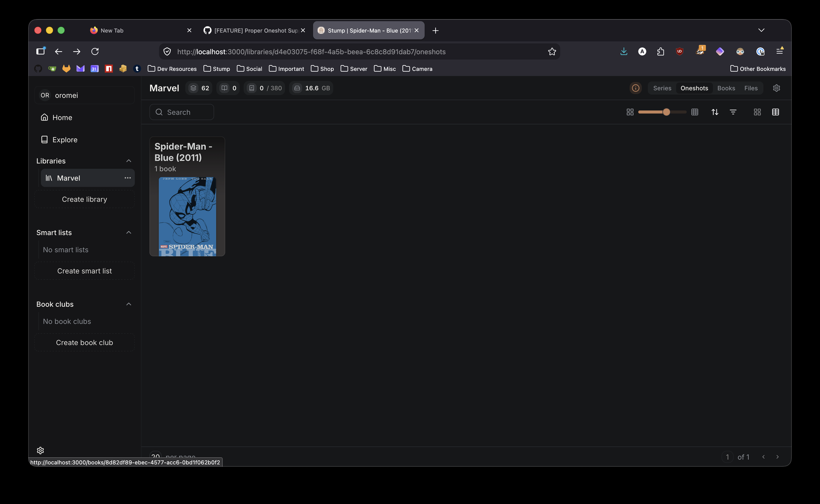
Task: Open Important bookmark folder
Action: coord(287,69)
